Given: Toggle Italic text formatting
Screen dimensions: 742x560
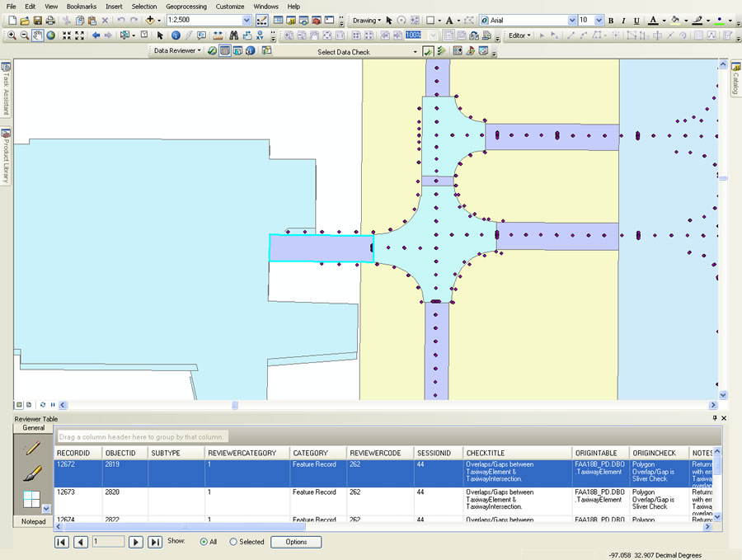Looking at the screenshot, I should click(x=624, y=21).
